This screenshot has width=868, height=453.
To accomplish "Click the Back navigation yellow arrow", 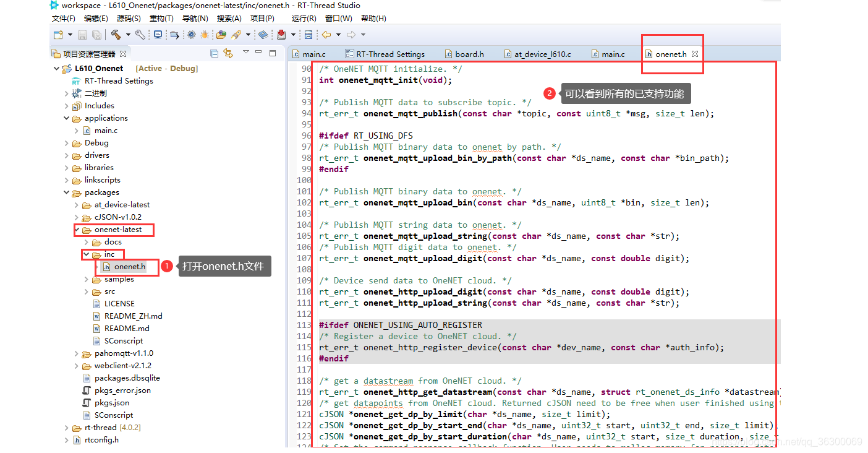I will (x=326, y=35).
